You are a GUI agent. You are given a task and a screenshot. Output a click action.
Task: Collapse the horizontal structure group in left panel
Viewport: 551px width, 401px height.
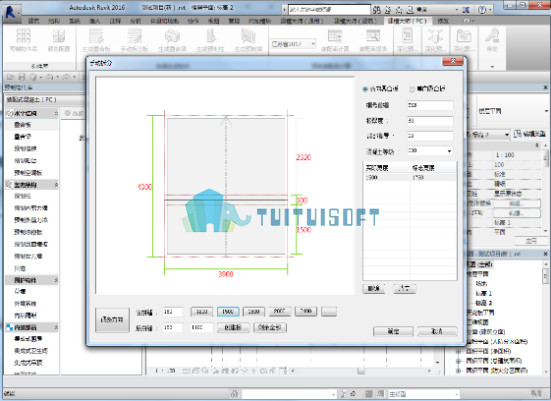(56, 114)
